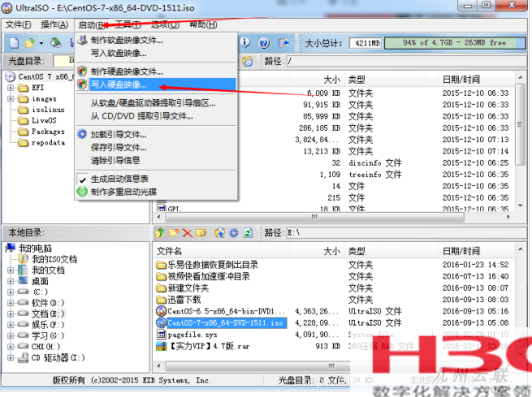The height and width of the screenshot is (397, 532).
Task: Click the green disc icon of 制作多重启动光碟
Action: coord(82,192)
